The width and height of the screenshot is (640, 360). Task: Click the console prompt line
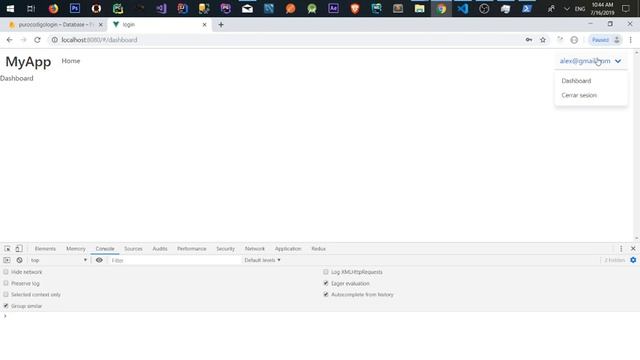[320, 316]
